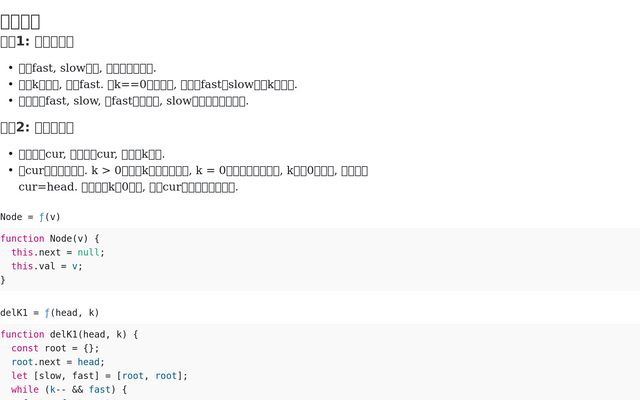Viewport: 640px width, 400px height.
Task: Click the while (k-- && fast) line
Action: click(69, 390)
